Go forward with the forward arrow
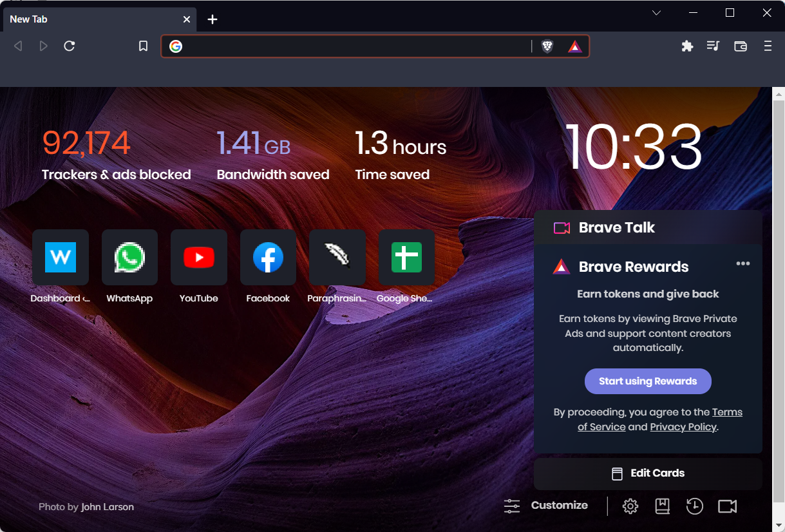This screenshot has height=532, width=785. (43, 46)
